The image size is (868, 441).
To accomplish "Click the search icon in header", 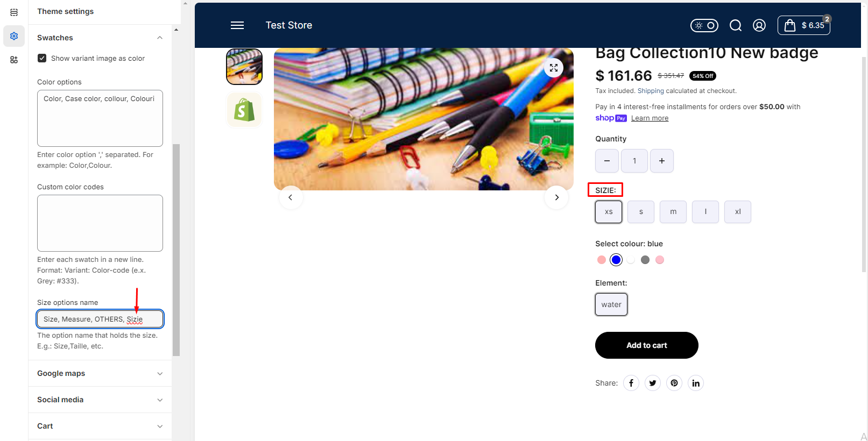I will click(735, 25).
